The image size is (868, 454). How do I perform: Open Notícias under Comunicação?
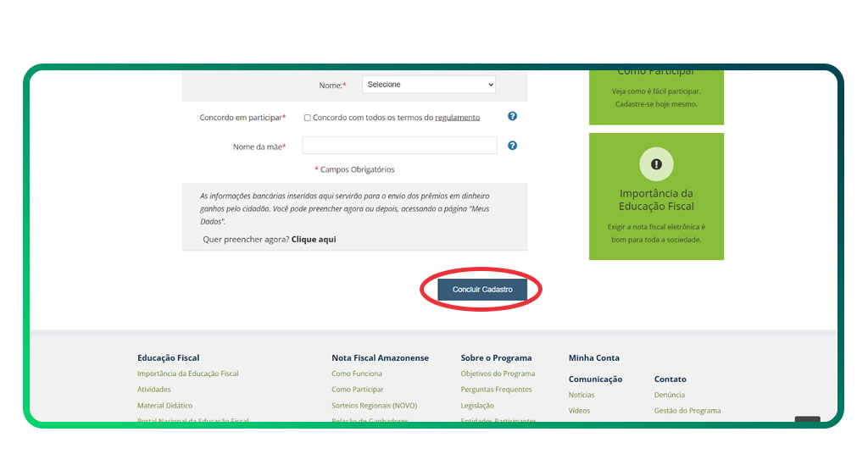point(581,395)
